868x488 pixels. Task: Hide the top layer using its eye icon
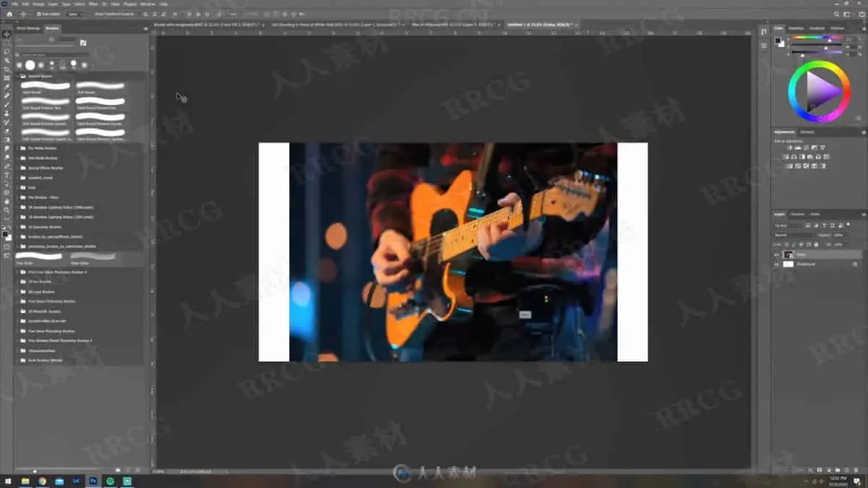(777, 254)
